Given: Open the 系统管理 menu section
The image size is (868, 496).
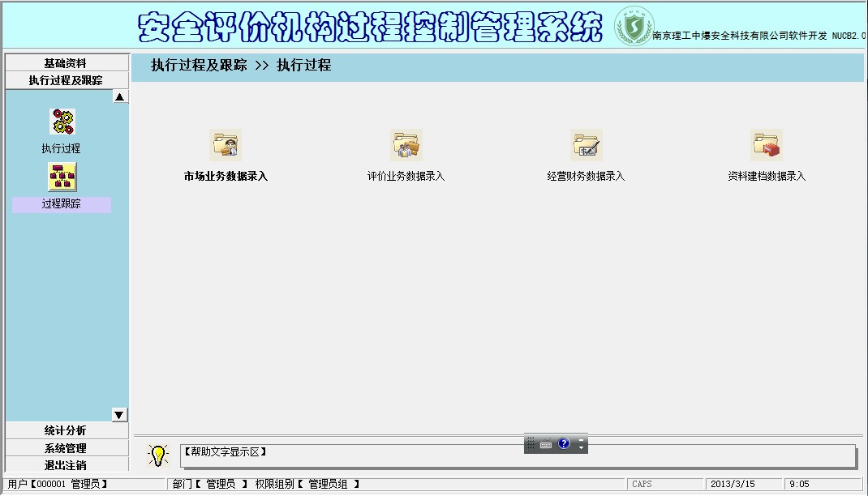Looking at the screenshot, I should pyautogui.click(x=67, y=448).
